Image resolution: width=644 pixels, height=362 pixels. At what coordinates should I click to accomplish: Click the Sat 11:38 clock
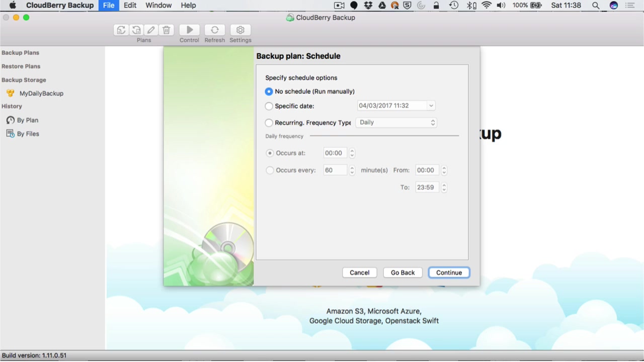pos(566,6)
